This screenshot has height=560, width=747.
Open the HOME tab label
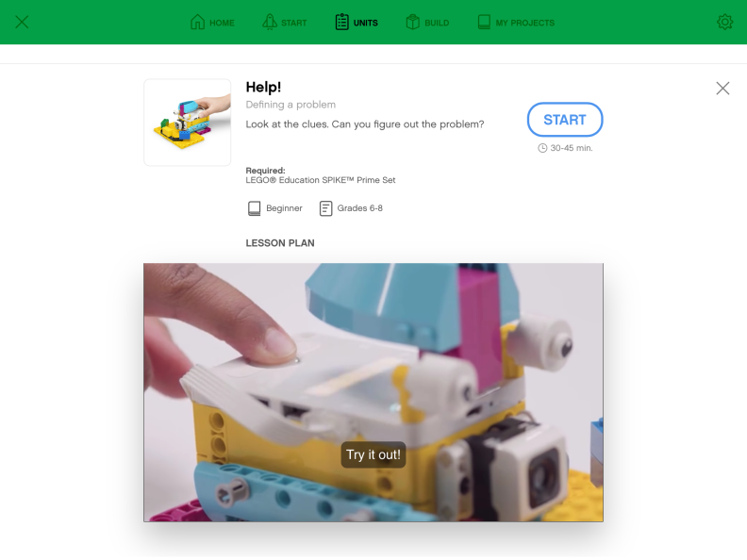[222, 23]
